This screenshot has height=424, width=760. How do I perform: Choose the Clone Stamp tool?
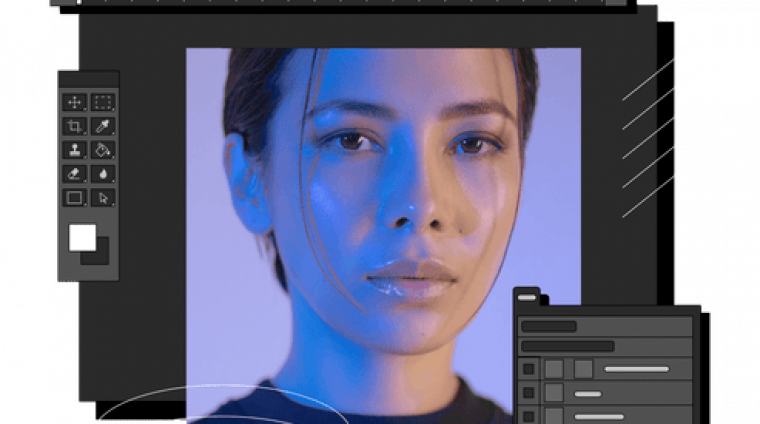point(75,150)
